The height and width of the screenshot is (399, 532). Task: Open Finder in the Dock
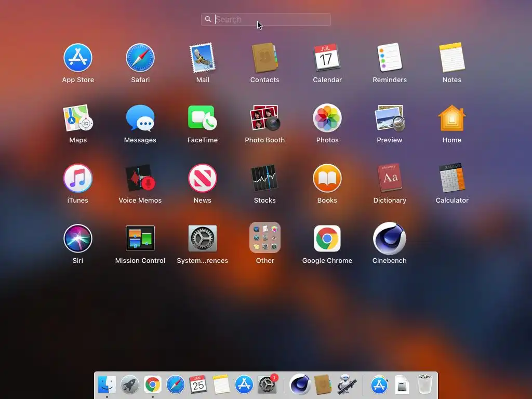coord(107,385)
